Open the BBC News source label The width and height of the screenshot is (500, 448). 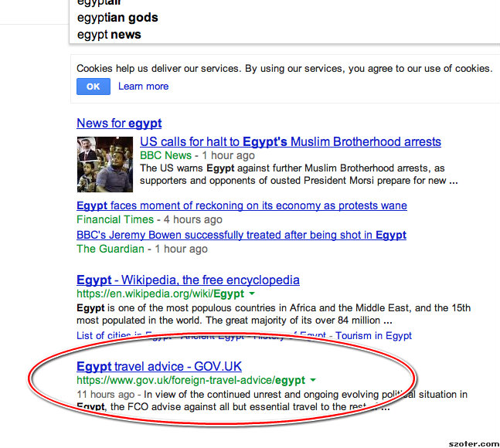pyautogui.click(x=166, y=155)
